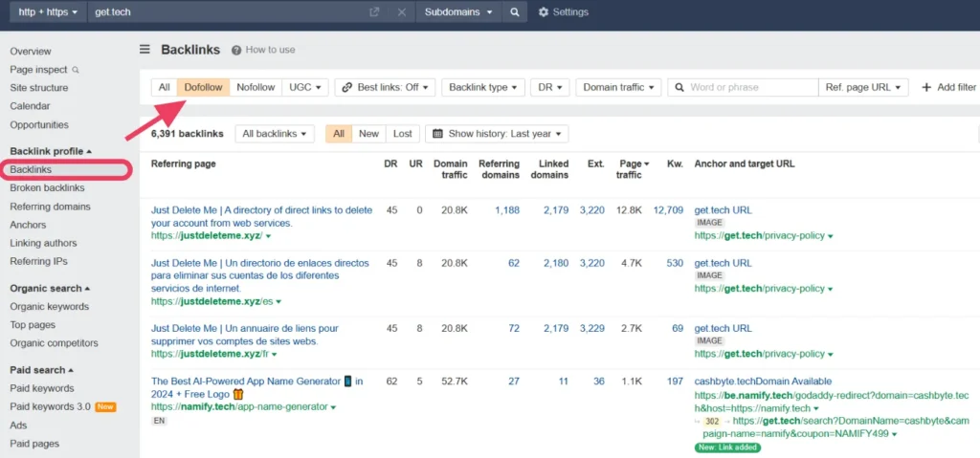Viewport: 980px width, 458px height.
Task: Clear the domain field with the X icon
Action: click(402, 11)
